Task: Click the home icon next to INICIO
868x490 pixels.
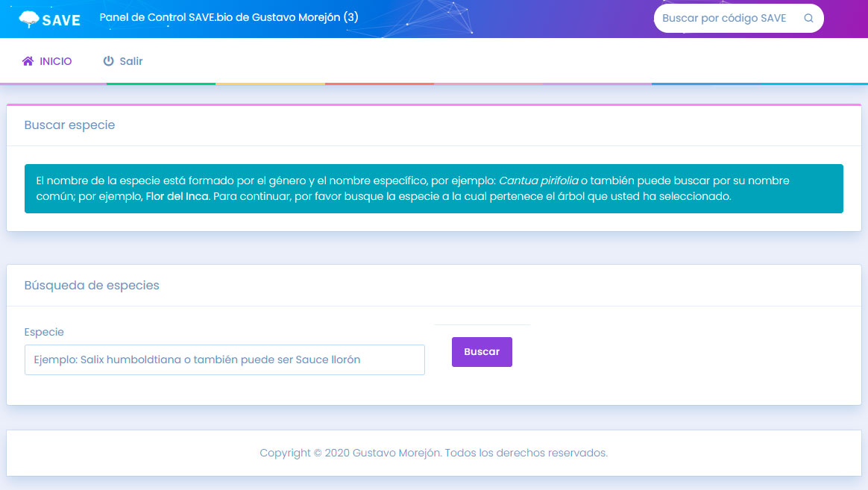Action: point(28,61)
